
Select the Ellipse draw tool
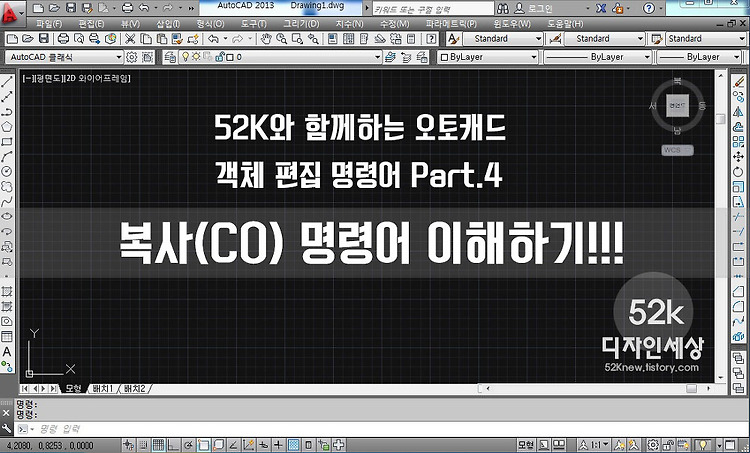pyautogui.click(x=7, y=216)
